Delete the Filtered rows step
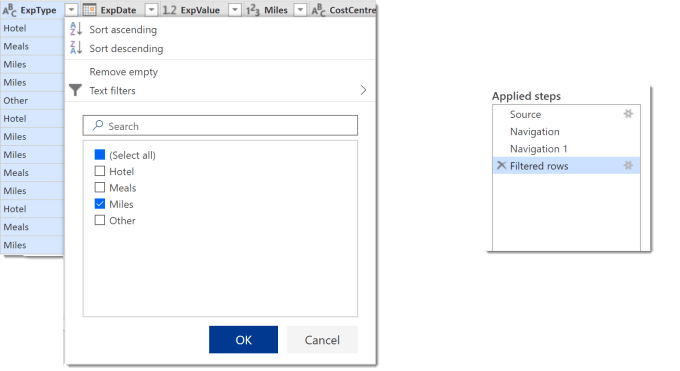 click(x=501, y=165)
